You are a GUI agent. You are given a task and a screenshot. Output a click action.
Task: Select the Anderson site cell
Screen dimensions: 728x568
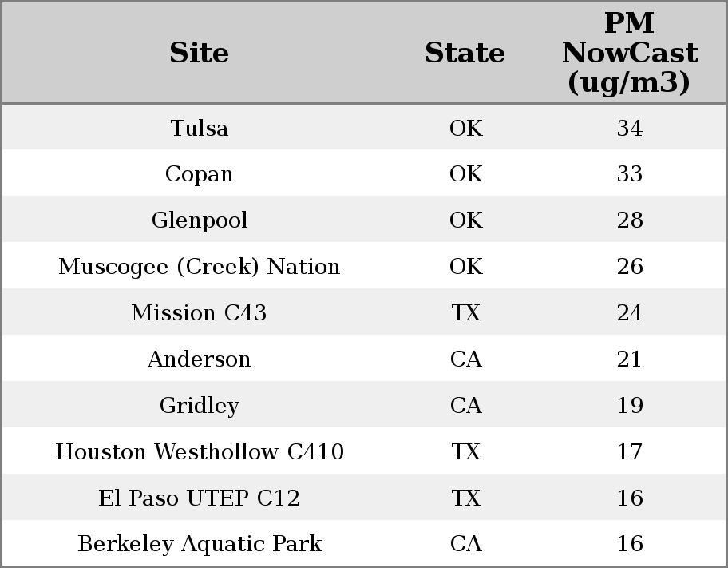[199, 359]
